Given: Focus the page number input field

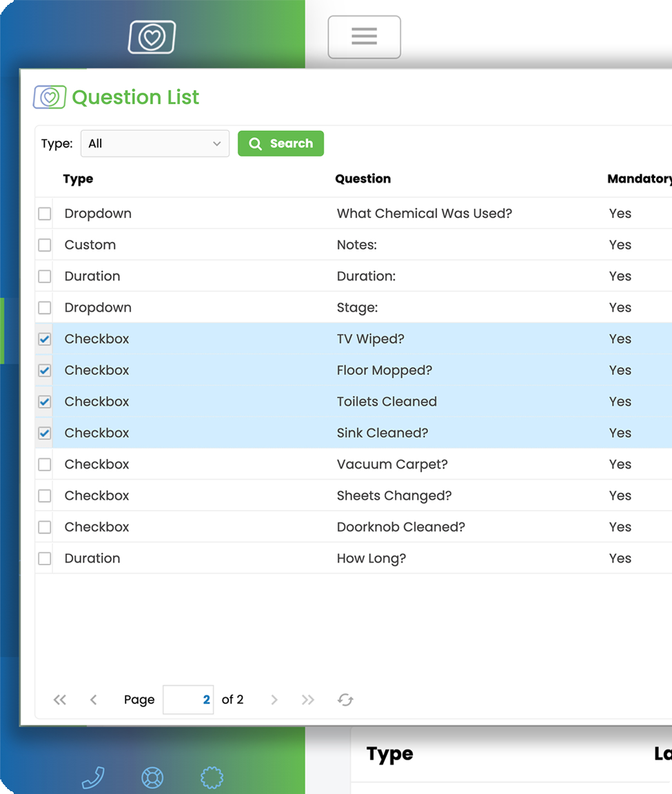Looking at the screenshot, I should tap(188, 700).
